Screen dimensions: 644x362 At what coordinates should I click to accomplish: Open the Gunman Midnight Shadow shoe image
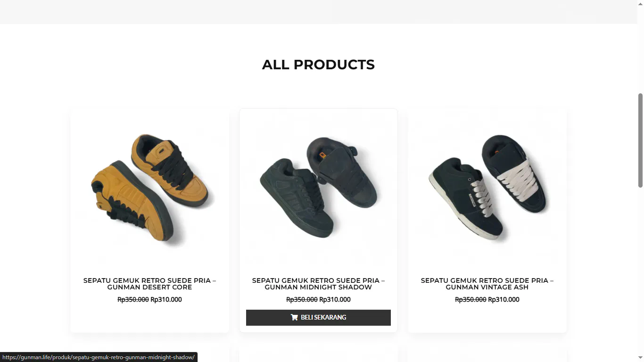coord(318,189)
